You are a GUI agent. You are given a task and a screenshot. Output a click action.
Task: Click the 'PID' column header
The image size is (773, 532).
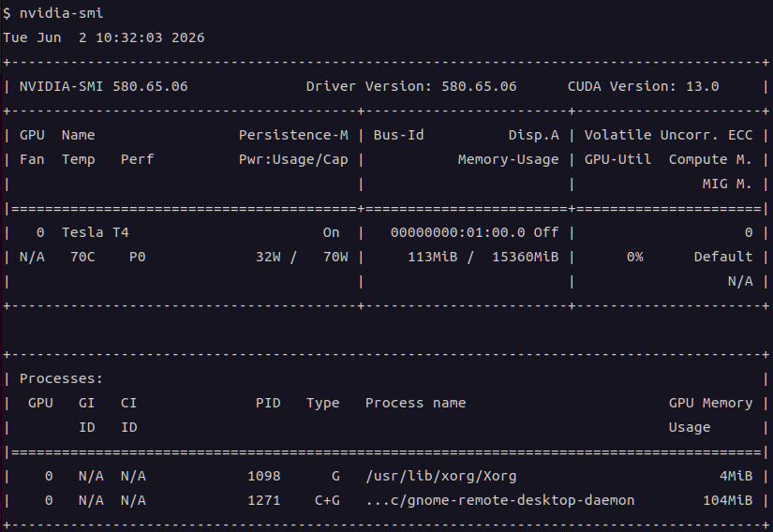[x=268, y=403]
